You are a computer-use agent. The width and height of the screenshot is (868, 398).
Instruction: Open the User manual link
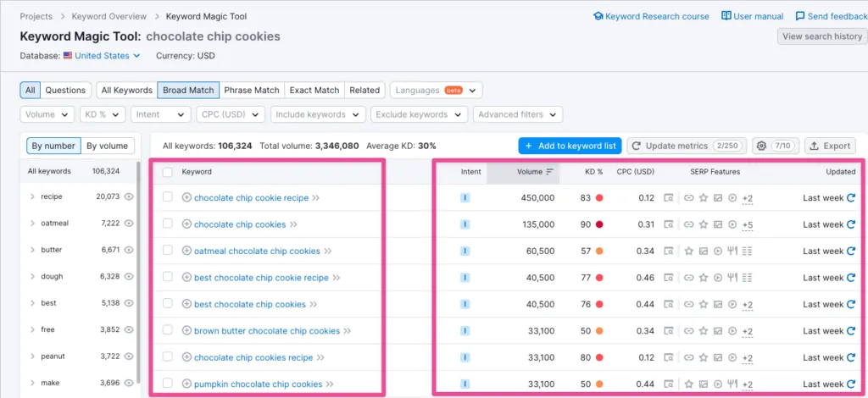pyautogui.click(x=753, y=17)
